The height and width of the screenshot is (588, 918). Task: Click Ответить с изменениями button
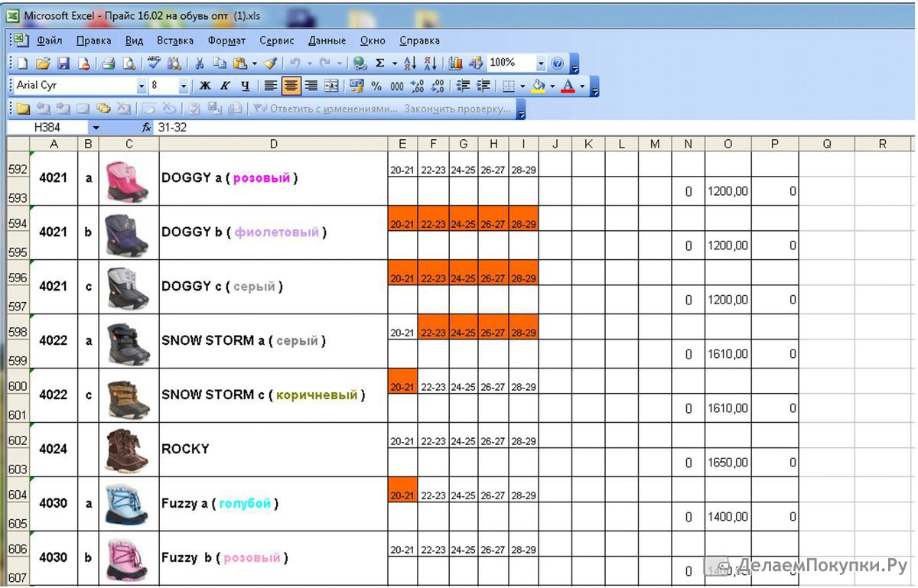tap(326, 109)
